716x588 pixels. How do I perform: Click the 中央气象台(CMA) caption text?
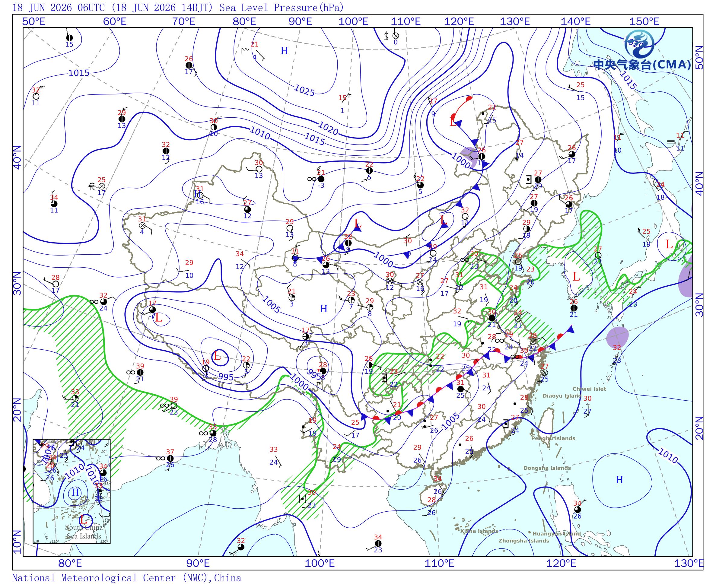tap(642, 64)
